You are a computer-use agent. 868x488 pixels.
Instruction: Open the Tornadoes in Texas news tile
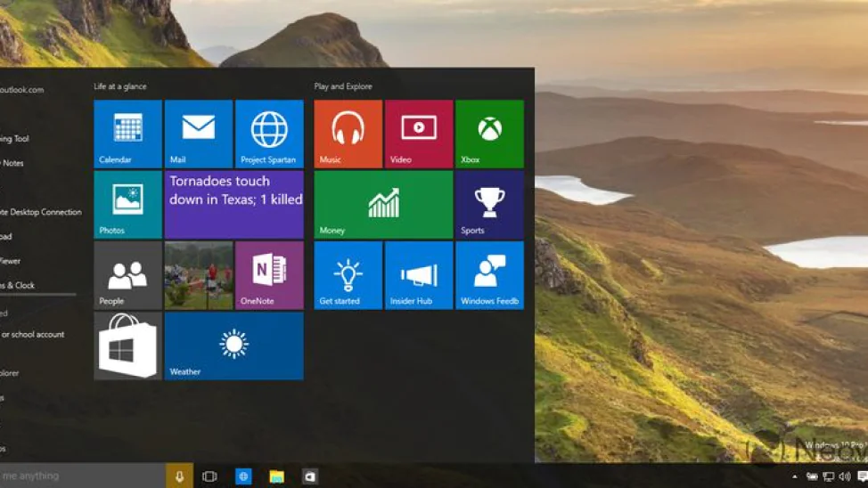click(x=234, y=205)
